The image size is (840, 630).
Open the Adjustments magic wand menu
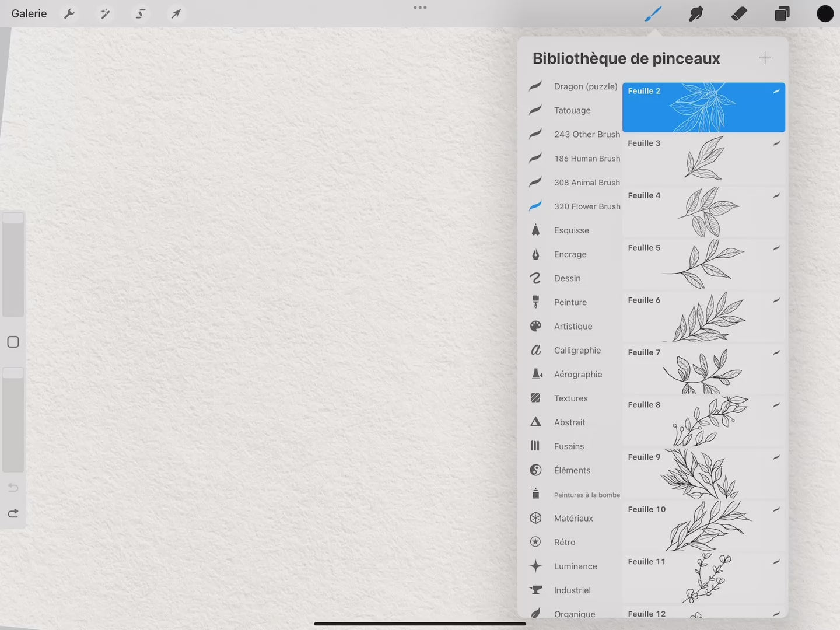(105, 13)
